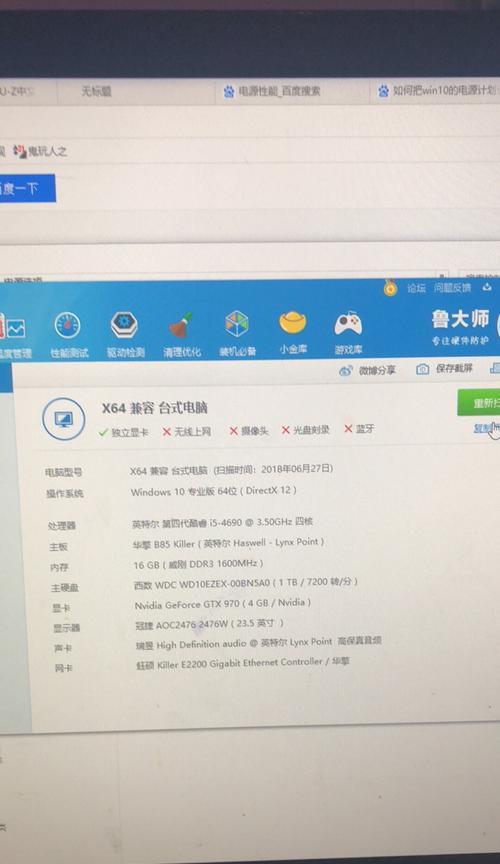Click processor i5-4690 @ 3.50GHz value
Screen dimensions: 500x864
pos(223,522)
